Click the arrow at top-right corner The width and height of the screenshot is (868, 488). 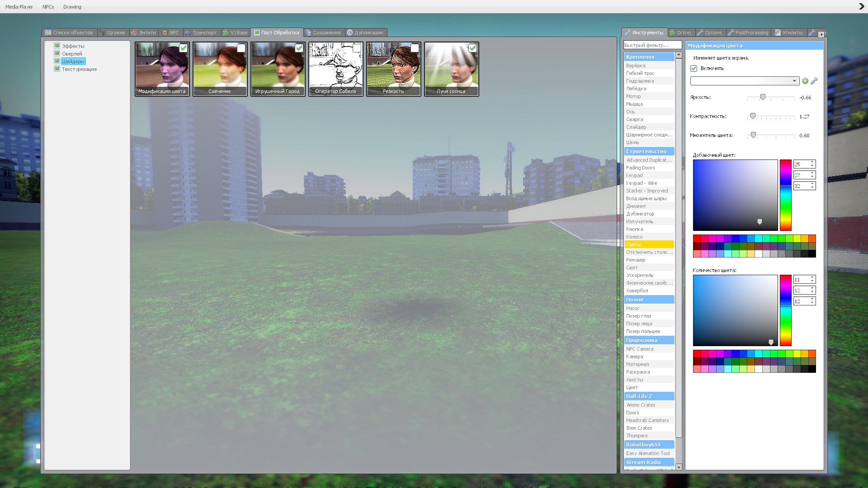pyautogui.click(x=861, y=6)
